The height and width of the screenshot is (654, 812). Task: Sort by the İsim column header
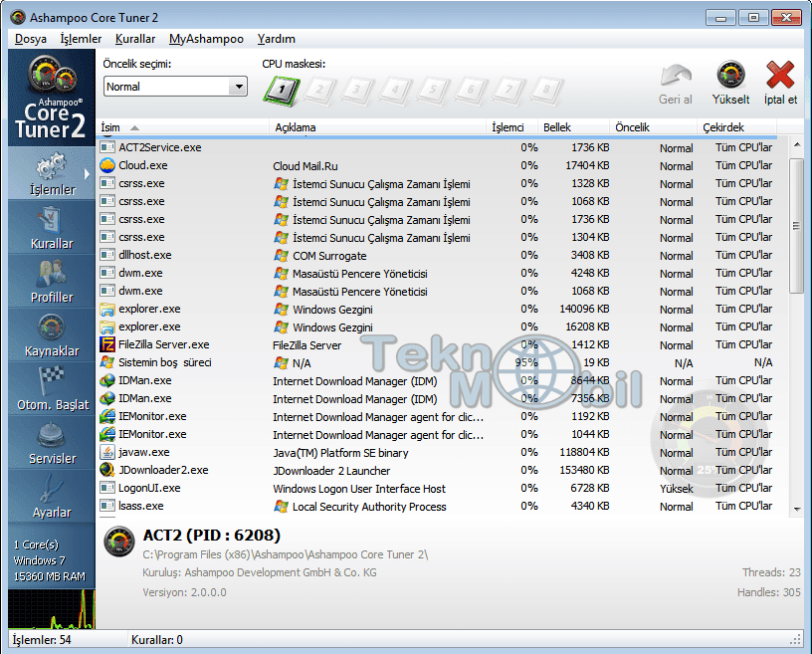(x=182, y=127)
